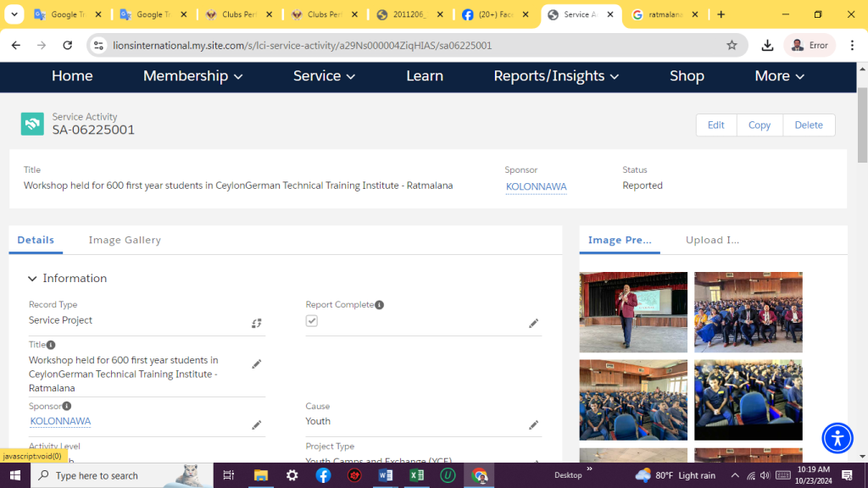Toggle the Report Complete checkbox
The height and width of the screenshot is (488, 868).
[x=312, y=321]
